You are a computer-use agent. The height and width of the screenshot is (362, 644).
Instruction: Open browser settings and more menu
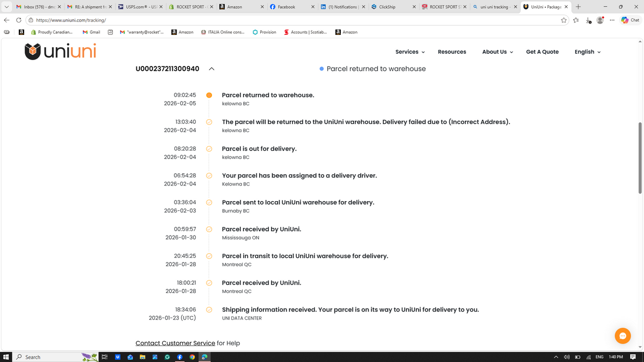pyautogui.click(x=612, y=20)
